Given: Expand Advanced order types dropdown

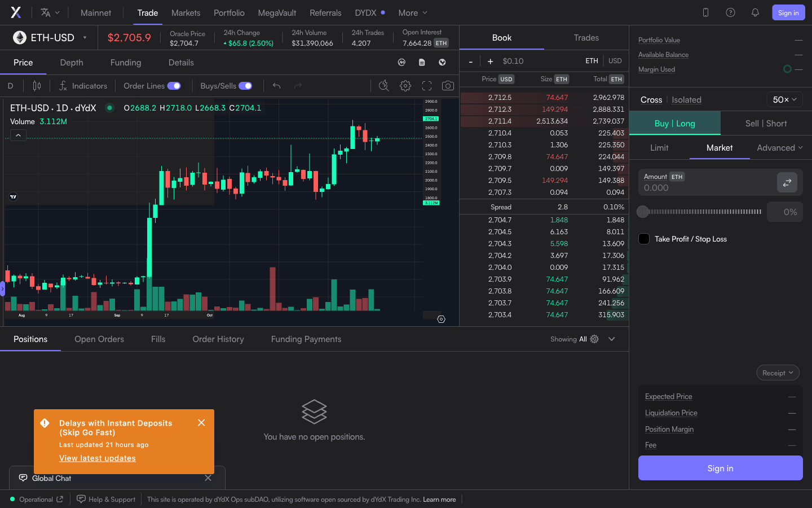Looking at the screenshot, I should [780, 148].
